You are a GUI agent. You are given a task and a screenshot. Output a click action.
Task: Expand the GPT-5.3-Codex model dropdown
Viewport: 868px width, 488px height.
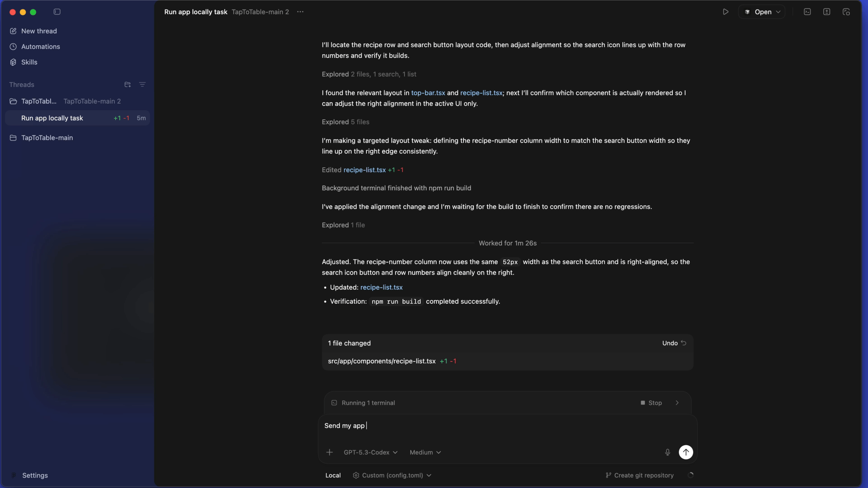(x=370, y=452)
